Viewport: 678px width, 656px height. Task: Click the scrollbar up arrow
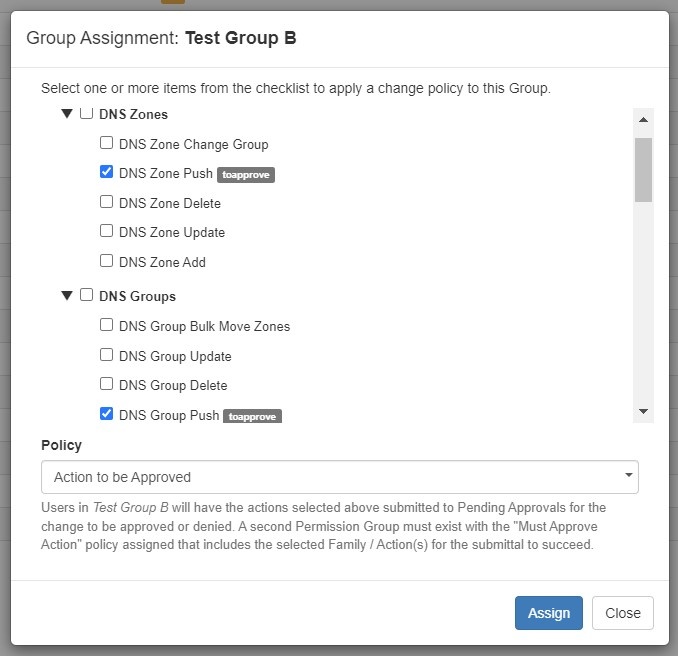pyautogui.click(x=643, y=120)
